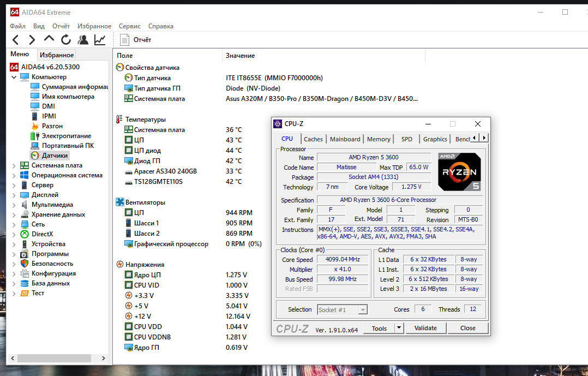Viewport: 588px width, 376px height.
Task: Click the Close button in CPU-Z
Action: pos(468,328)
